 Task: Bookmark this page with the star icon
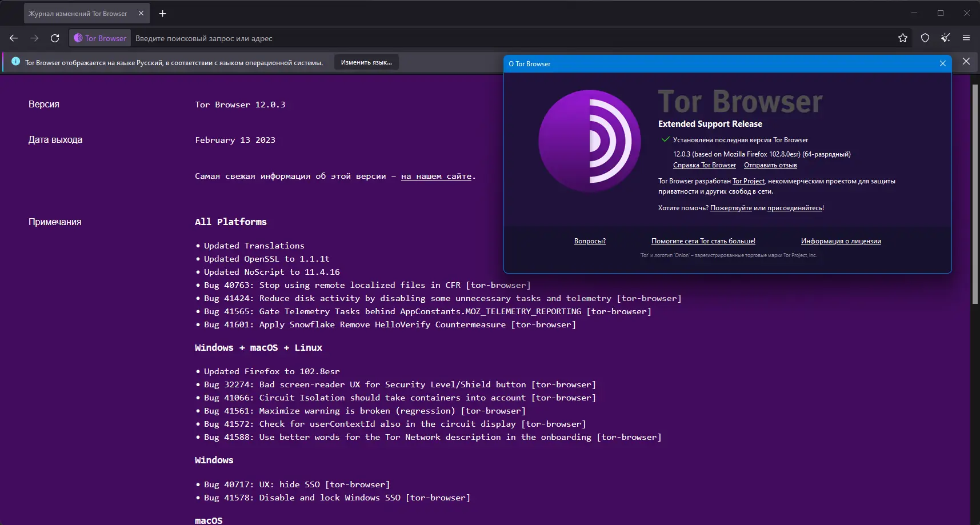click(x=903, y=38)
